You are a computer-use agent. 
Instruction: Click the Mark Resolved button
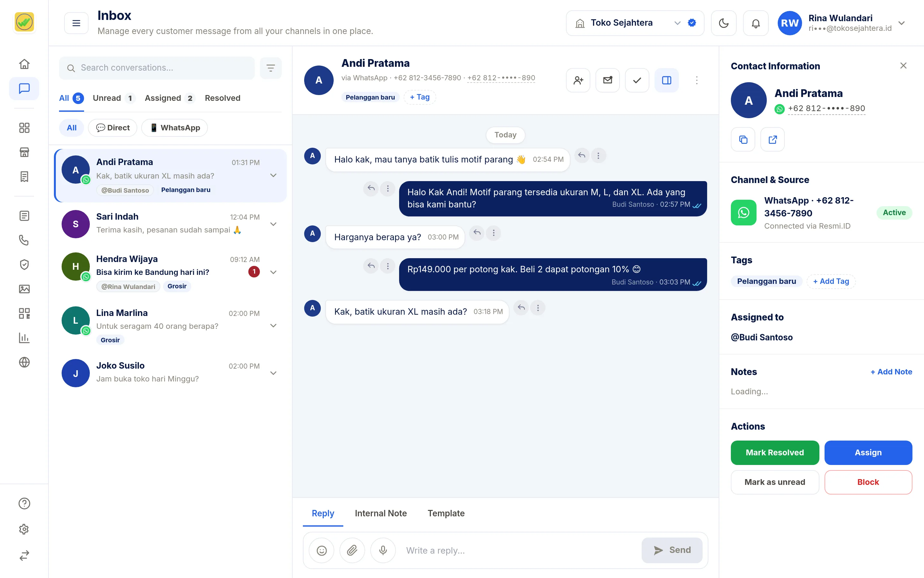[775, 453]
